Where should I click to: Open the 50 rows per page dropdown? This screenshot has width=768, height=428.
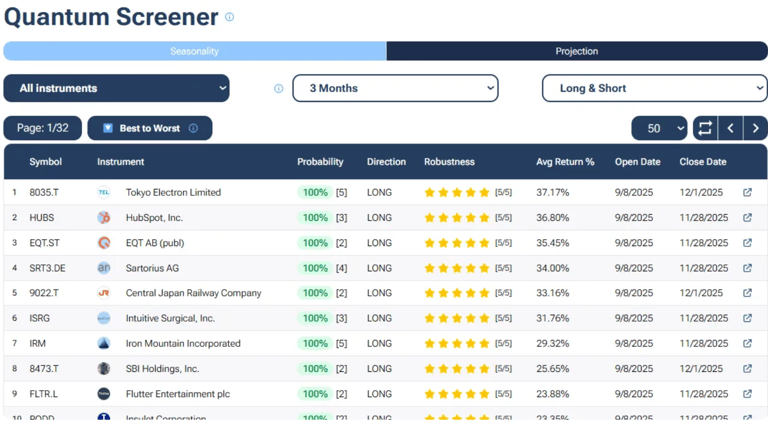coord(659,128)
